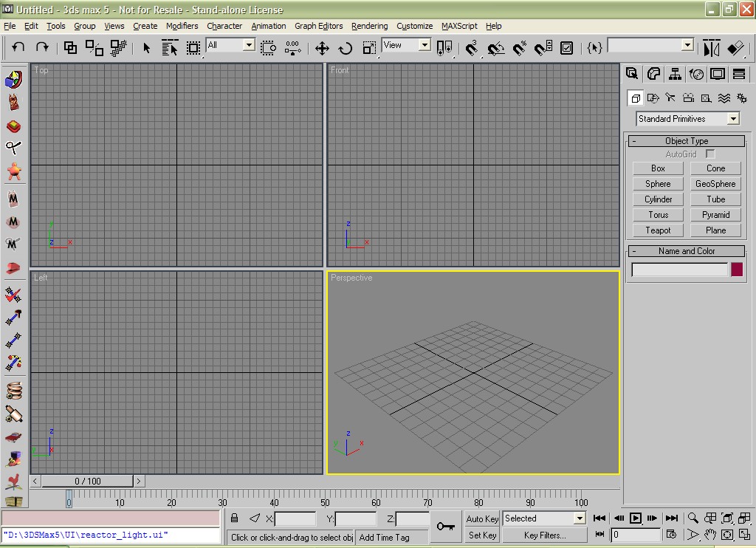Click the object name input field
Image resolution: width=756 pixels, height=548 pixels.
pos(679,269)
